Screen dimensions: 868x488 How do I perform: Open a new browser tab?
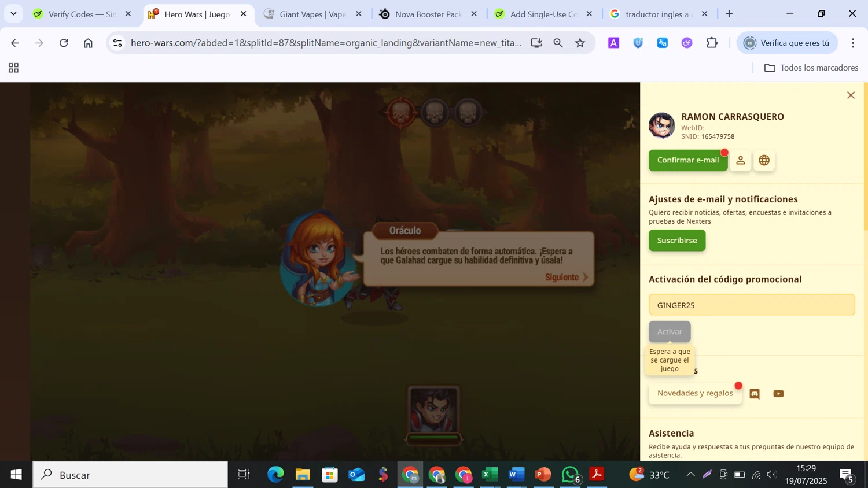coord(729,14)
